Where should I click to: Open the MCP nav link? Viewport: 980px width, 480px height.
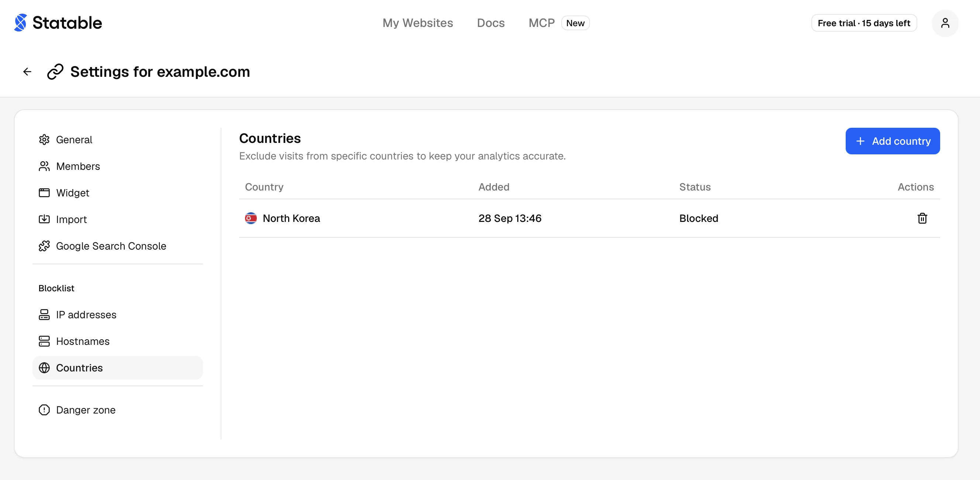542,23
